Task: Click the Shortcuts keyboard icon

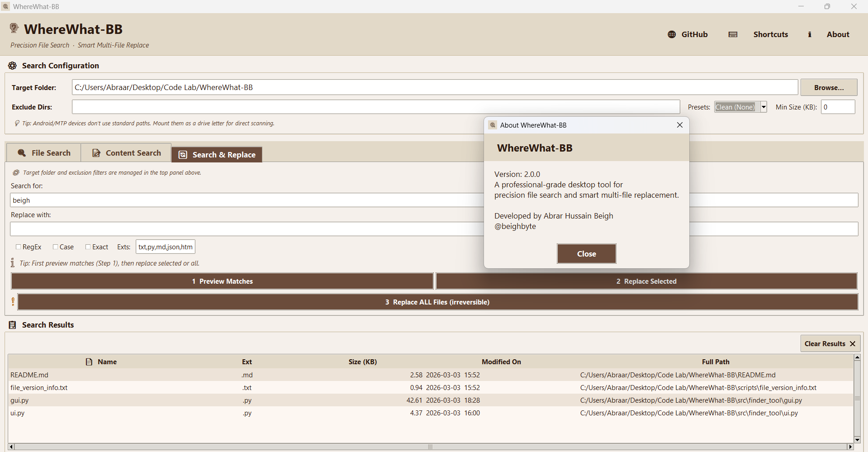Action: point(733,34)
